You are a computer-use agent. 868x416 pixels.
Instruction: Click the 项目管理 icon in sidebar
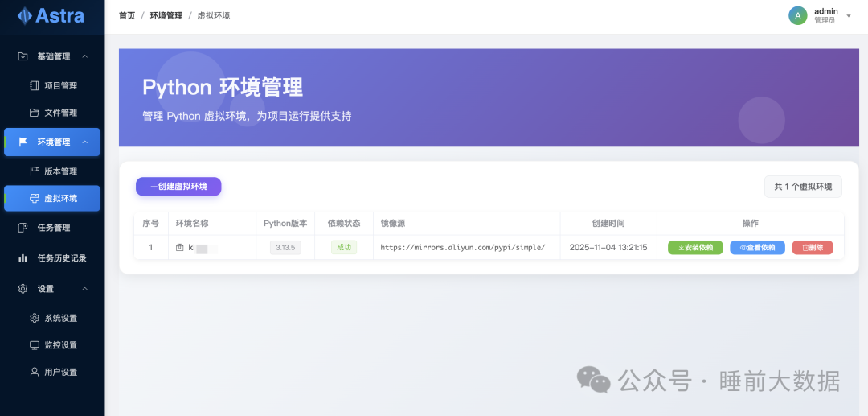tap(35, 86)
